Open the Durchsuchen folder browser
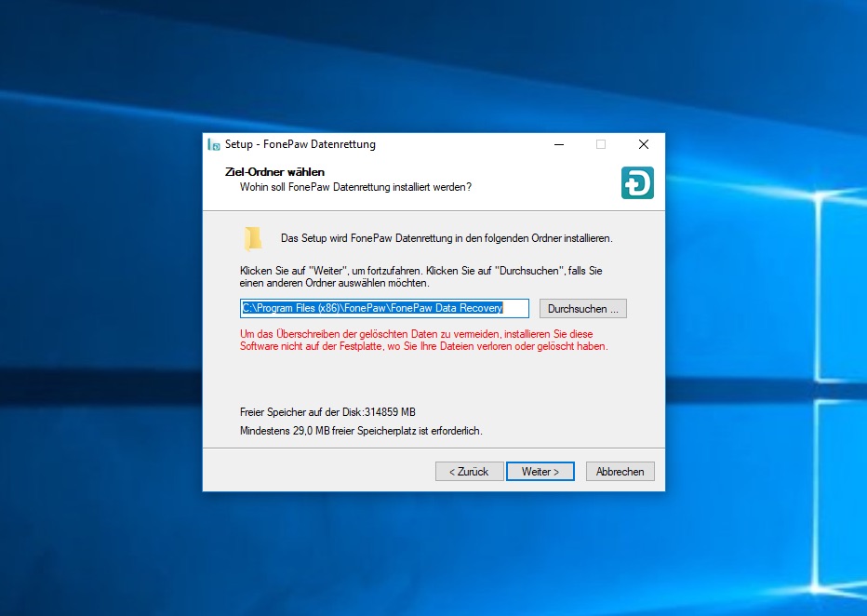 [x=582, y=309]
